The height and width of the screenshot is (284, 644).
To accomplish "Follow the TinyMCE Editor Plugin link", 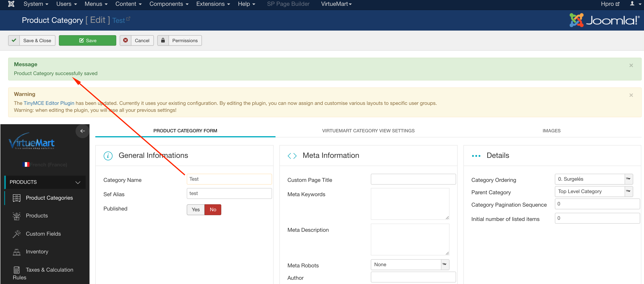I will tap(49, 103).
